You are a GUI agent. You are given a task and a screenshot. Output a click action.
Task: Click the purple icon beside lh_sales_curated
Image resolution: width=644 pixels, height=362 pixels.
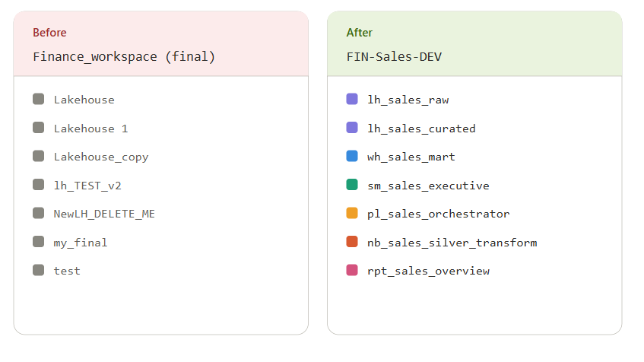[x=351, y=128]
